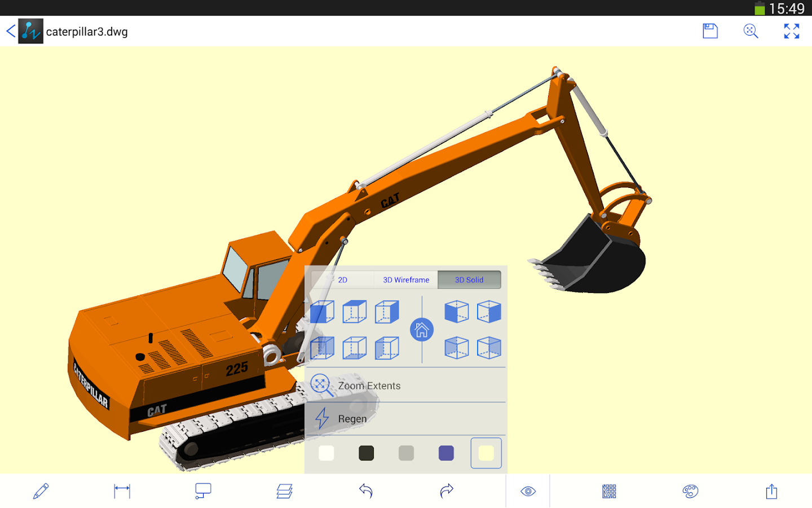Click the Regen label
The height and width of the screenshot is (508, 812).
coord(352,419)
